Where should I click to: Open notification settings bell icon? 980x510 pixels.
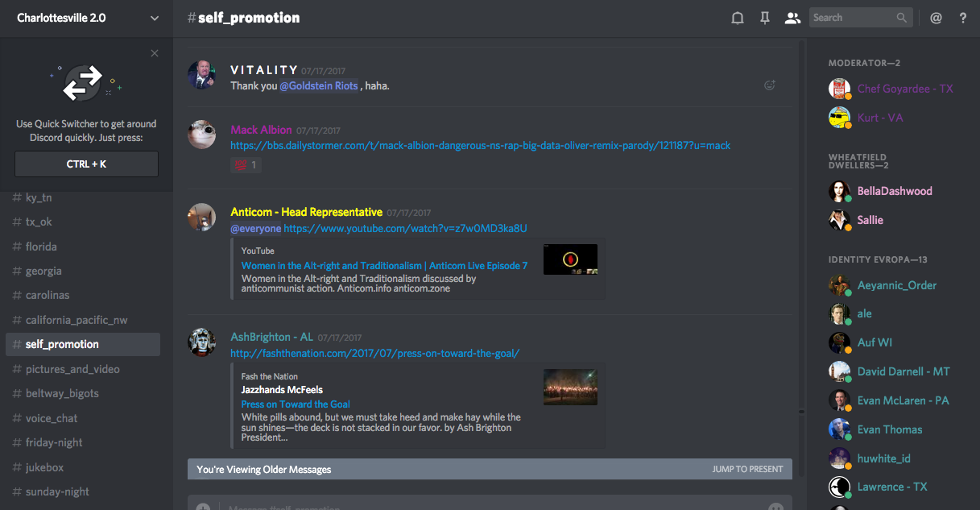[x=737, y=18]
